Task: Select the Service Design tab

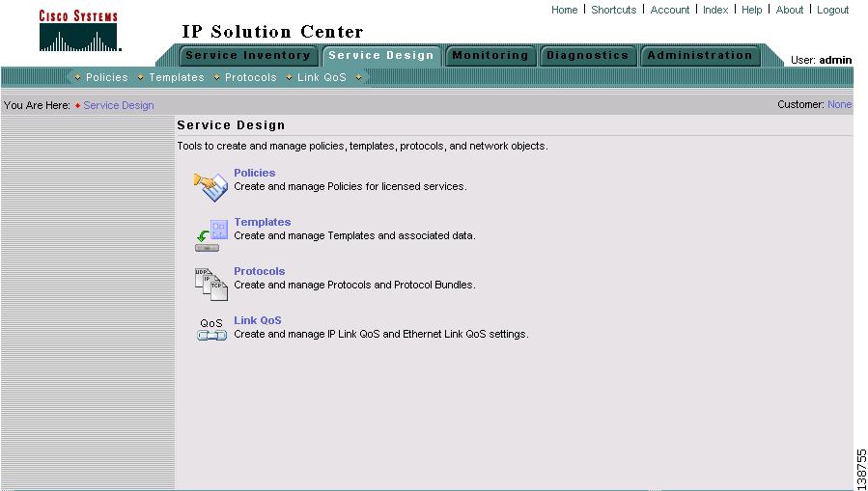Action: point(380,55)
